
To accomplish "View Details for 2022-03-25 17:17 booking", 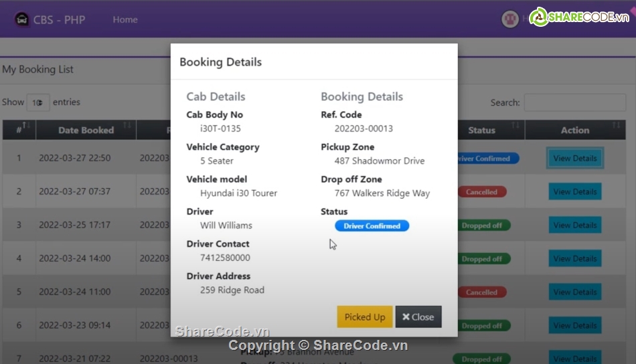I will click(x=575, y=225).
